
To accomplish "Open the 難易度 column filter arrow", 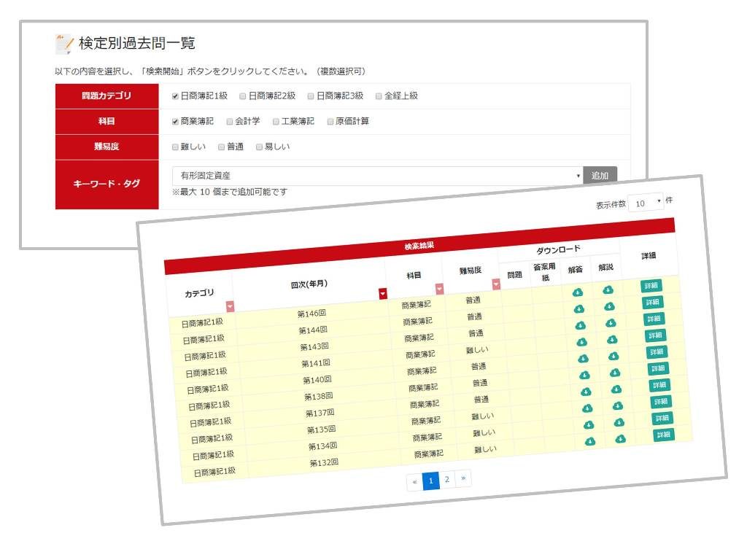I will click(x=496, y=284).
